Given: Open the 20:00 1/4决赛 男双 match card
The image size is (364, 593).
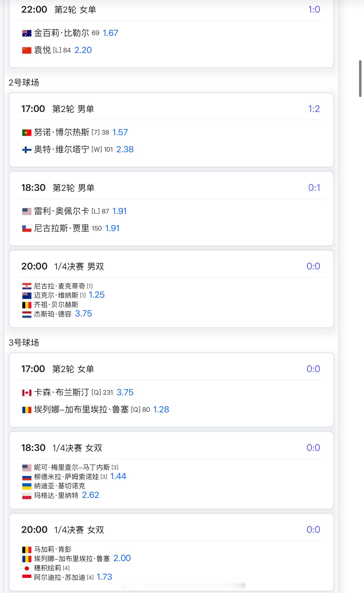Looking at the screenshot, I should click(171, 289).
